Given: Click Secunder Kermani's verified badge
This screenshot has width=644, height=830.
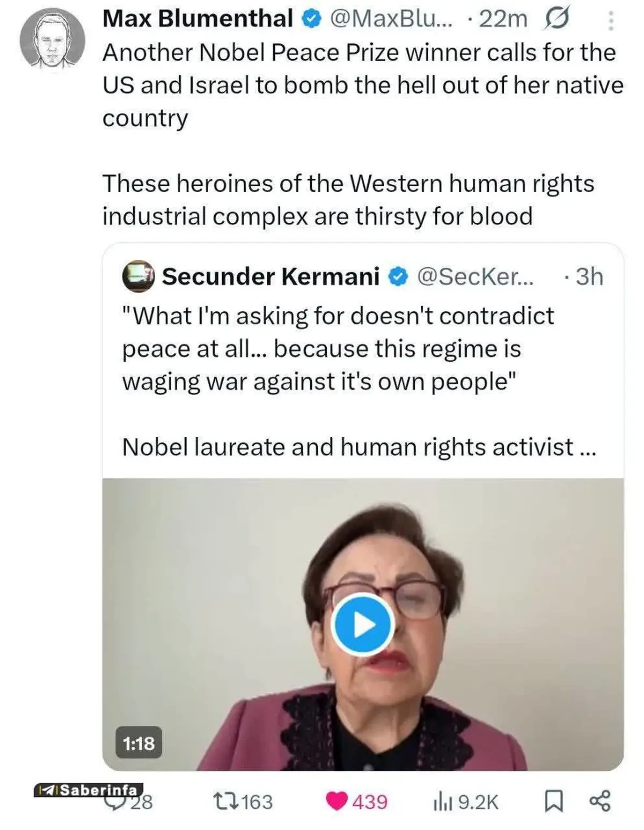Looking at the screenshot, I should tap(397, 277).
